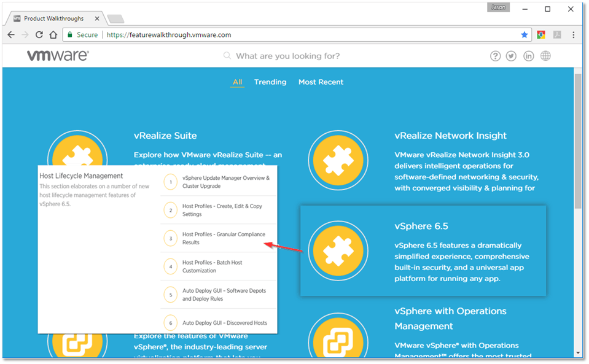Click the gray PDF extension icon
The image size is (589, 364).
pyautogui.click(x=557, y=35)
